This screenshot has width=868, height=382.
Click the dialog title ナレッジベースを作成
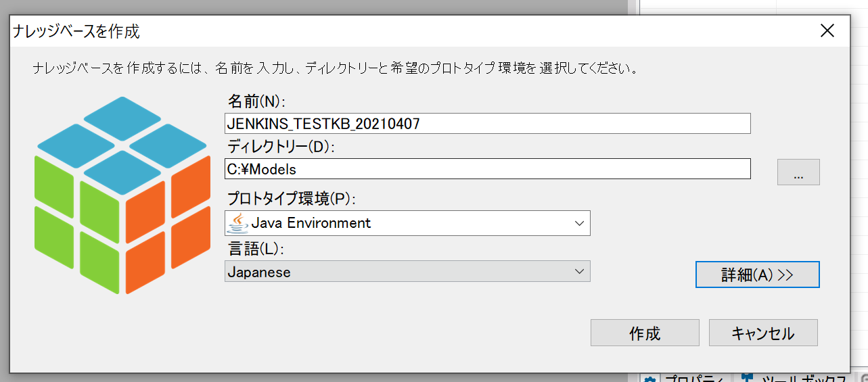click(x=76, y=30)
